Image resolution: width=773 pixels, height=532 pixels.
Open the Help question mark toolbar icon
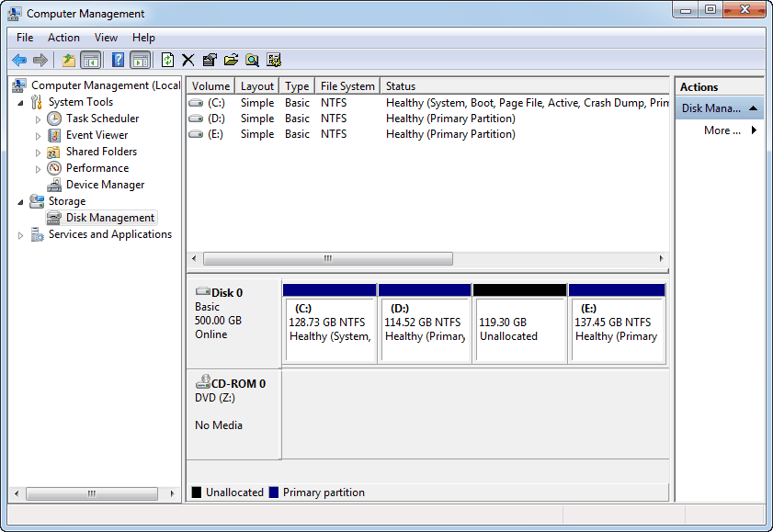click(118, 60)
